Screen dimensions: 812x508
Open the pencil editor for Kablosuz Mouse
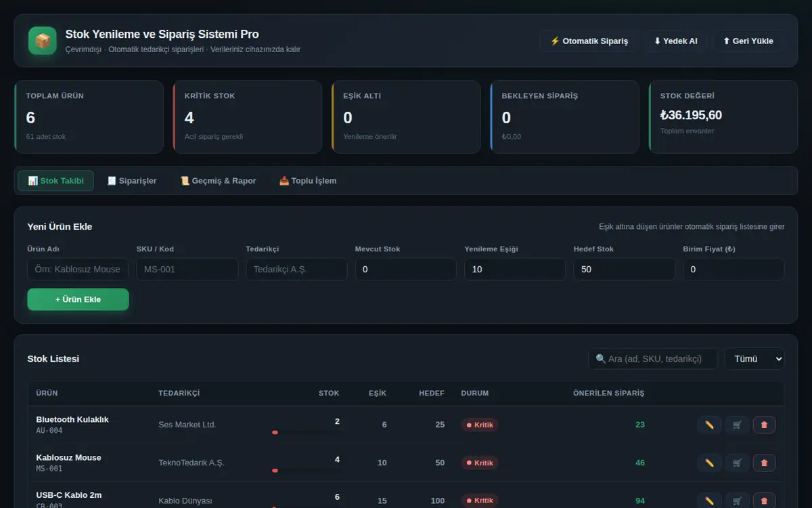coord(709,463)
